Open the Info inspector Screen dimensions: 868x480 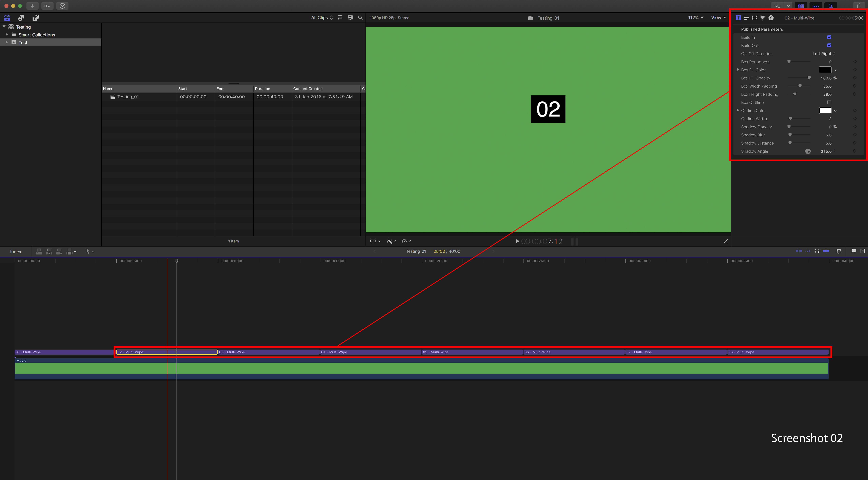coord(771,17)
